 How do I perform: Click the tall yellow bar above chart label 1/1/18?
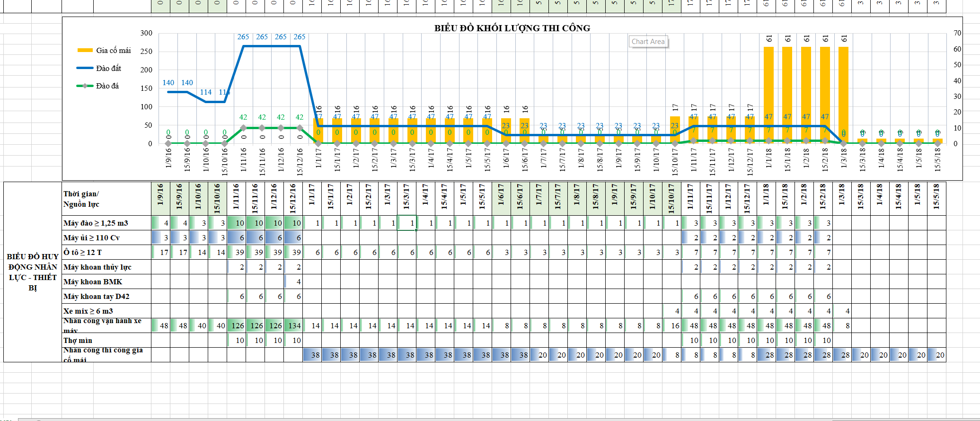click(x=768, y=95)
